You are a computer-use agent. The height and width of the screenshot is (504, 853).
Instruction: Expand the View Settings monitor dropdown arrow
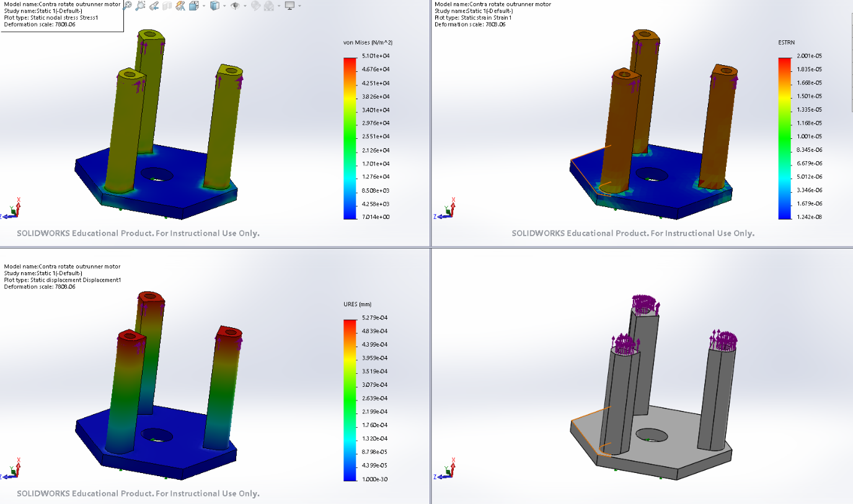click(299, 6)
